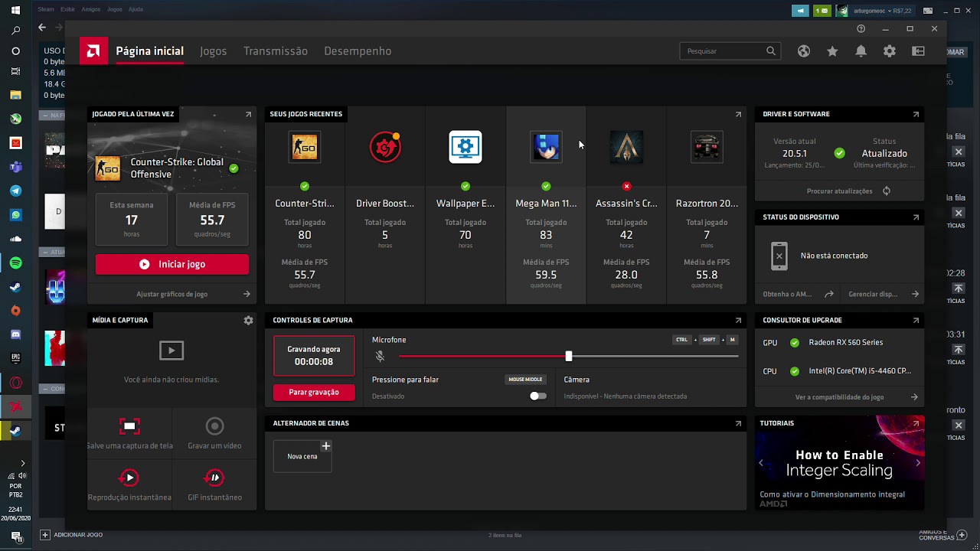Show previous tutorial with left arrow
Screen dimensions: 980x551
click(x=760, y=463)
